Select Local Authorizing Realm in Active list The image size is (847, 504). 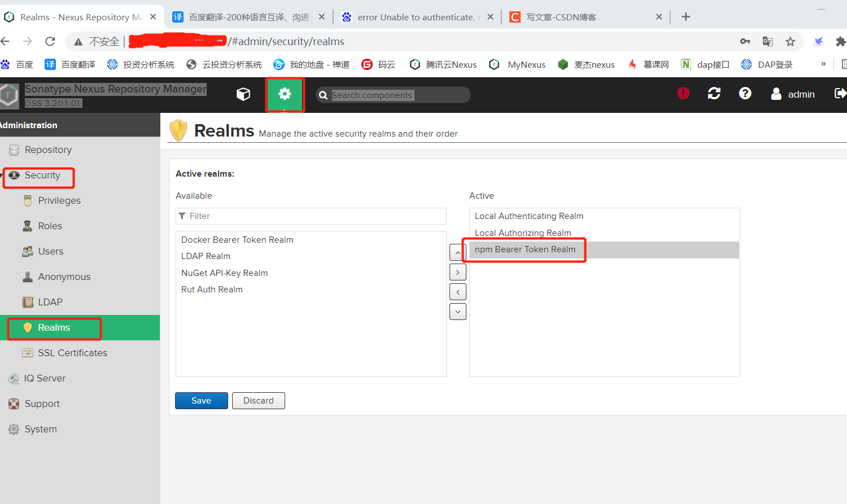point(604,233)
